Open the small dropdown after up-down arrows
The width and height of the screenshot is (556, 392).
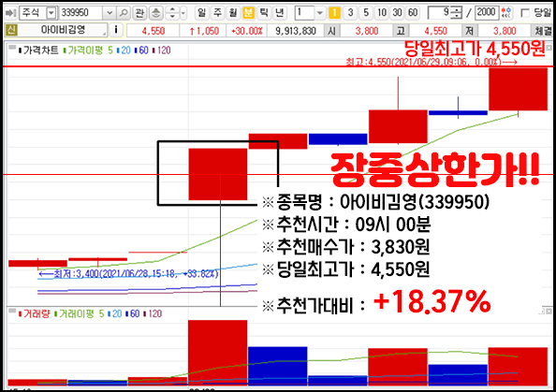183,13
